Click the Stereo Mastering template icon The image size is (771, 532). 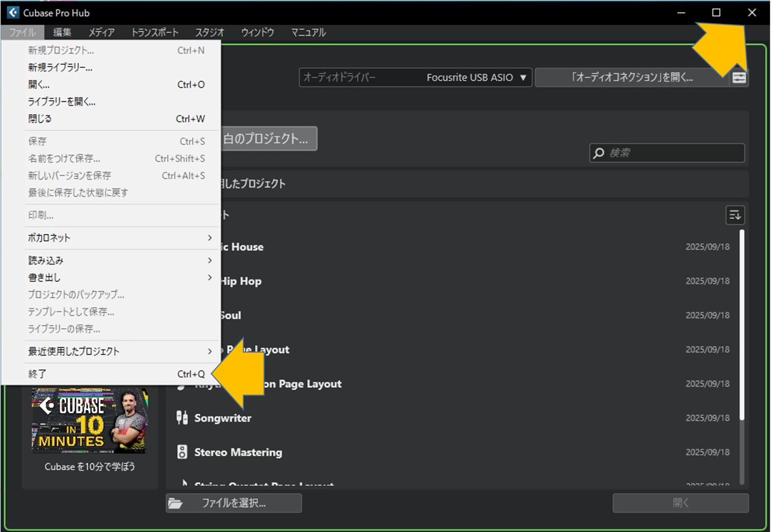182,452
